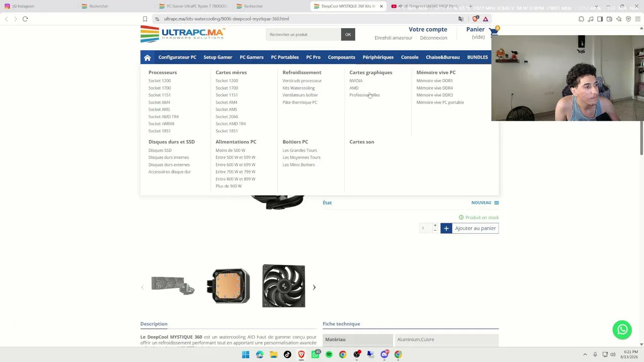644x362 pixels.
Task: Show next product thumbnails with right arrow
Action: [x=314, y=288]
